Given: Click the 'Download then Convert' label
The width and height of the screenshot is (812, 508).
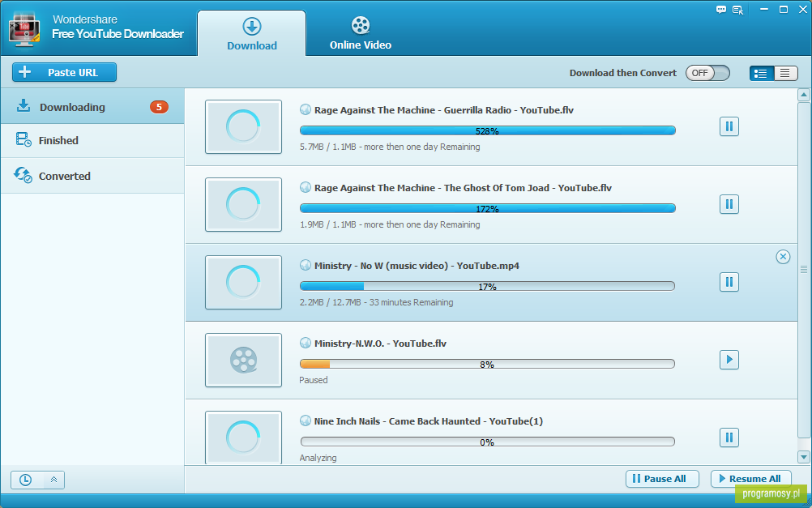Looking at the screenshot, I should coord(623,73).
